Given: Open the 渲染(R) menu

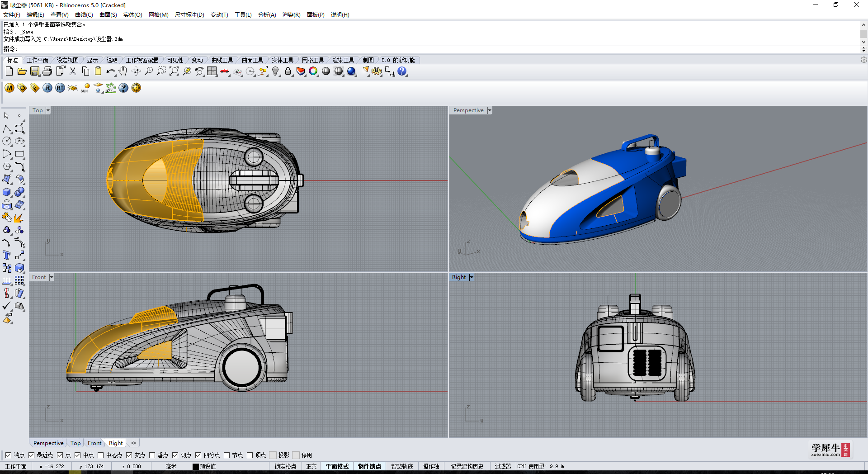Looking at the screenshot, I should pyautogui.click(x=291, y=15).
